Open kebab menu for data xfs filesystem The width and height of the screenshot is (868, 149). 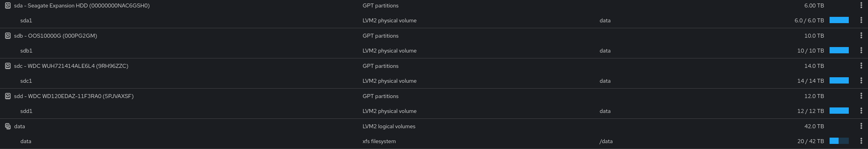[861, 141]
